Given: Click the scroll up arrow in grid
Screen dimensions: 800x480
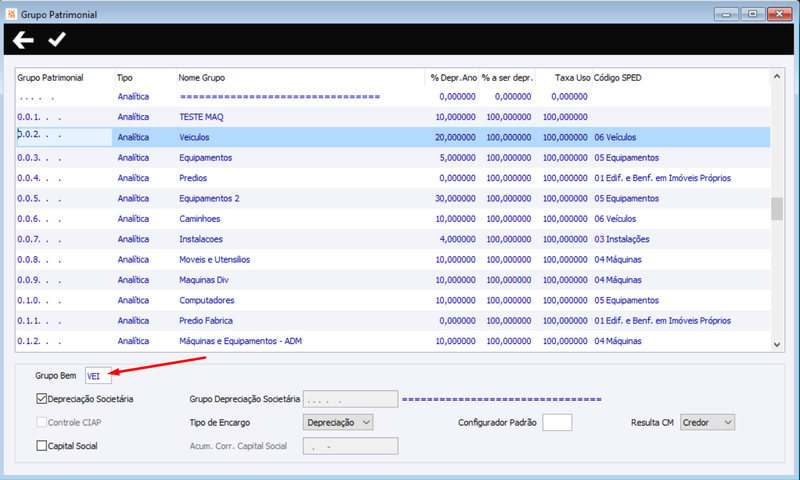Looking at the screenshot, I should pyautogui.click(x=777, y=77).
